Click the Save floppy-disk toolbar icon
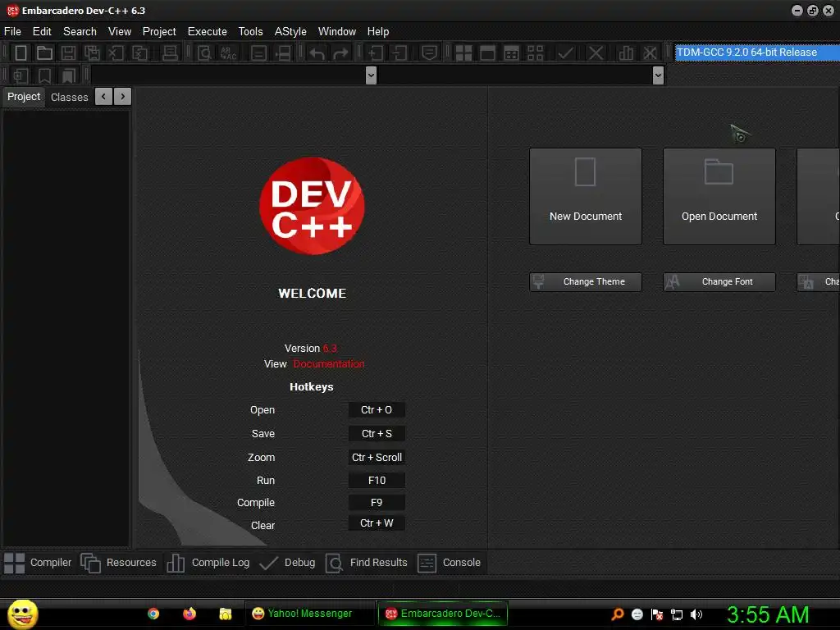Viewport: 840px width, 630px height. 68,52
